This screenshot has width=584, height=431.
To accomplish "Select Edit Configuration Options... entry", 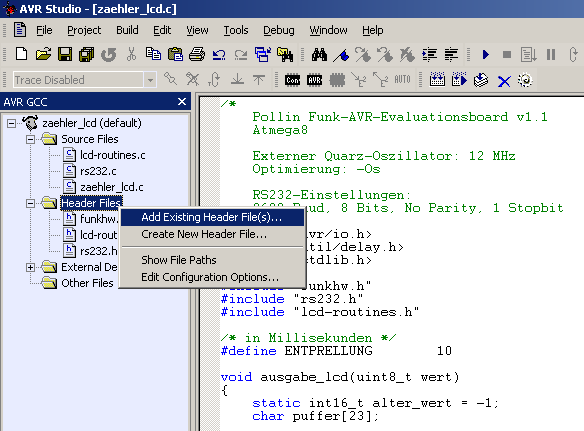I will tap(213, 277).
